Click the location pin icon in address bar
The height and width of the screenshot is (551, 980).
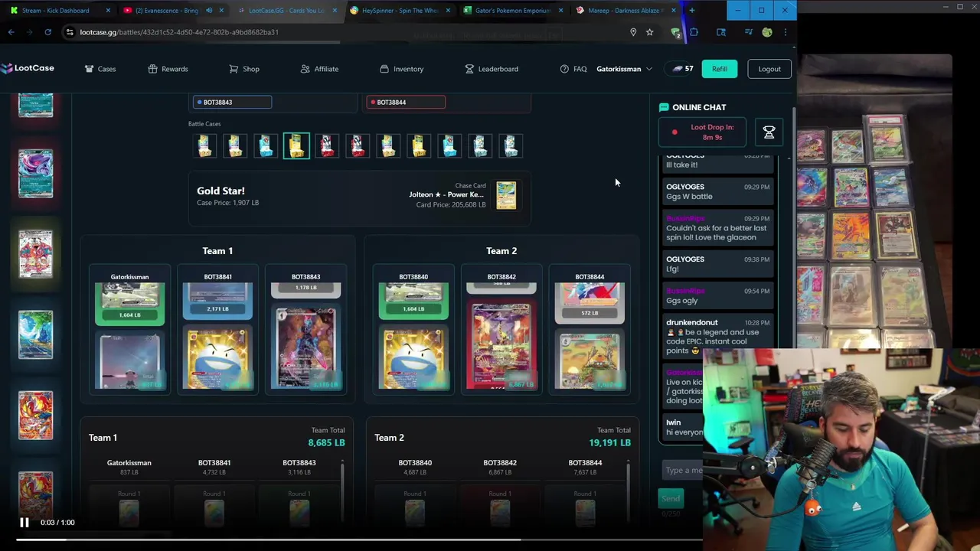pos(632,32)
